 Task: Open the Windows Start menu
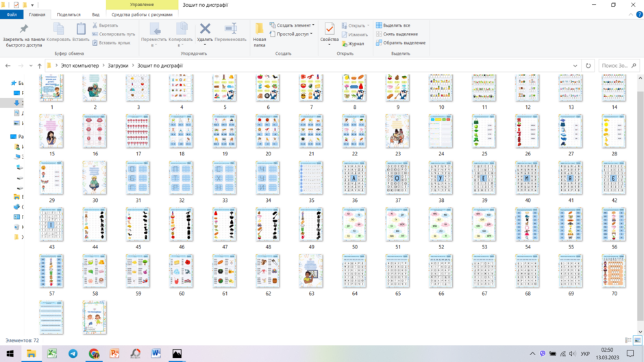[10, 353]
